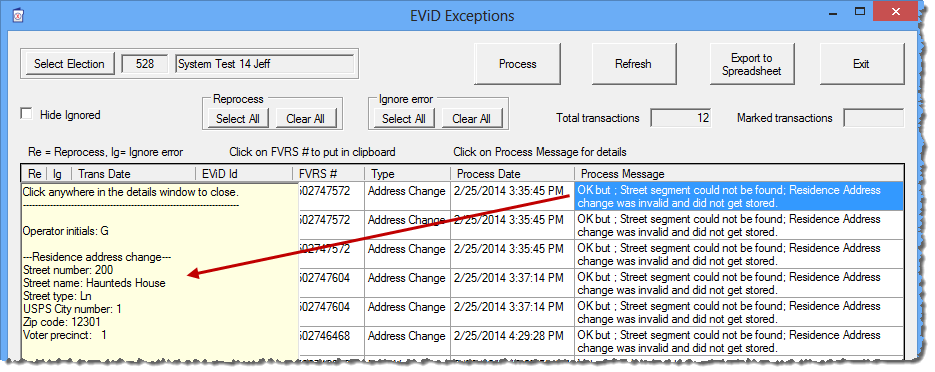Click the Total transactions field showing 12

680,118
